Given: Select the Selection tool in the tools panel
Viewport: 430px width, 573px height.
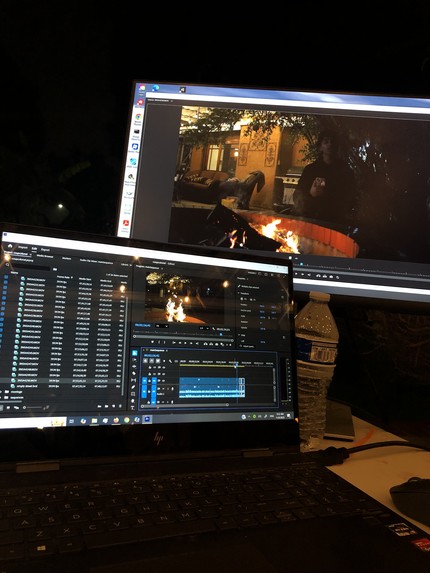Looking at the screenshot, I should pyautogui.click(x=134, y=353).
